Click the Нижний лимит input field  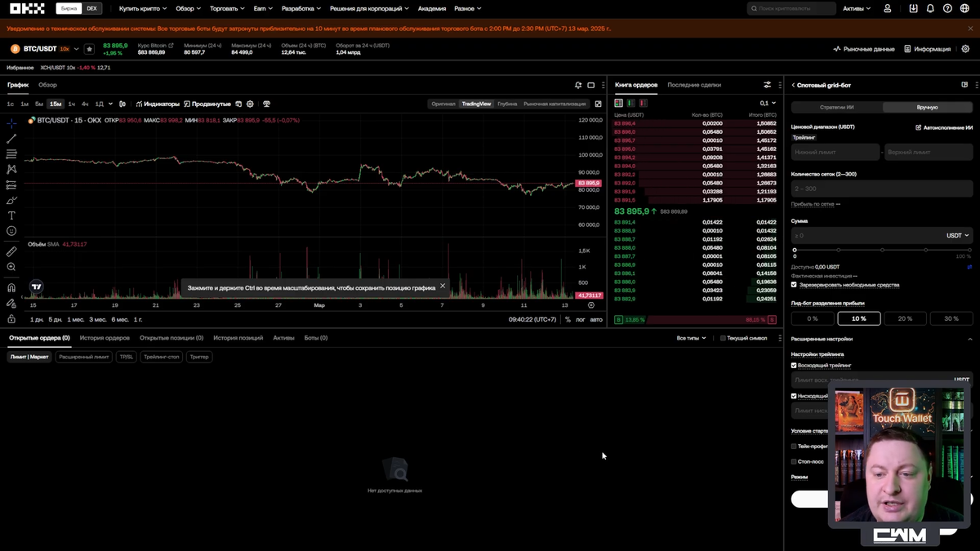click(x=835, y=153)
